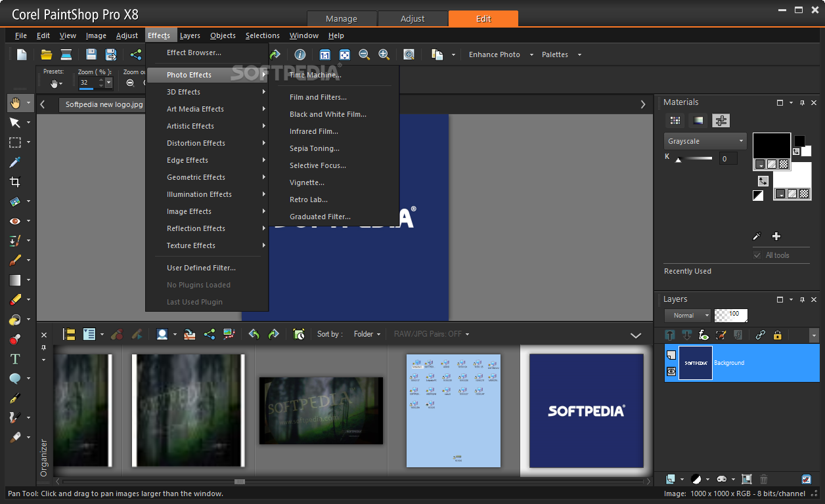
Task: Set materials to black and white
Action: click(x=758, y=196)
